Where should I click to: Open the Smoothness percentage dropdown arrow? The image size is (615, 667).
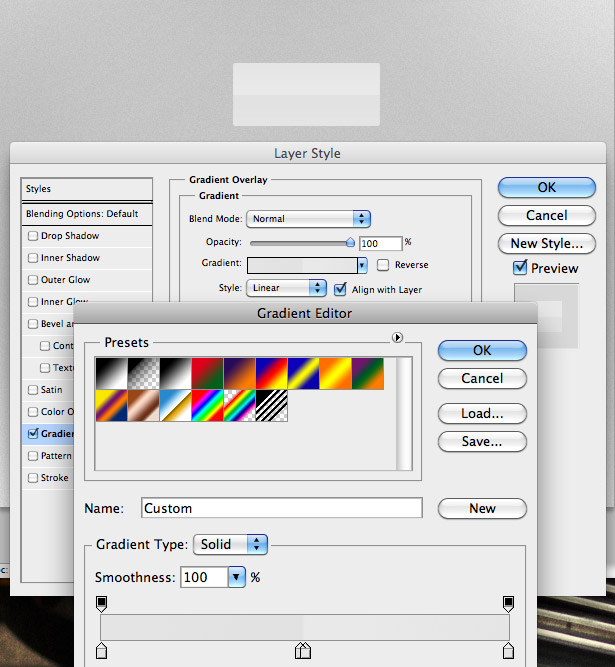237,577
